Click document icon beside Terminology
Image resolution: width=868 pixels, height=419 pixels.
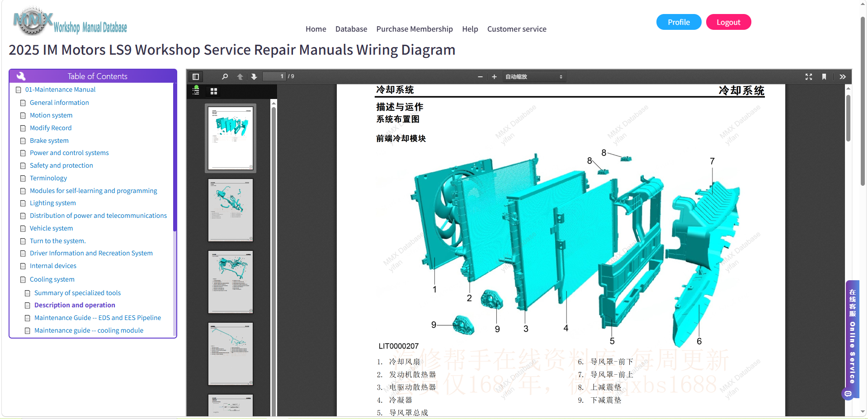point(23,179)
